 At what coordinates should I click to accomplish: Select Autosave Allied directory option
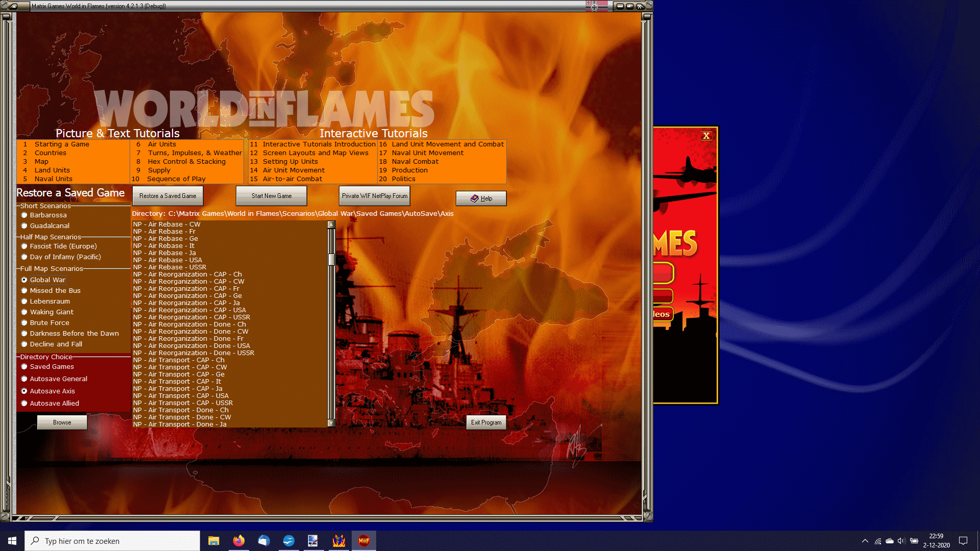[x=24, y=404]
